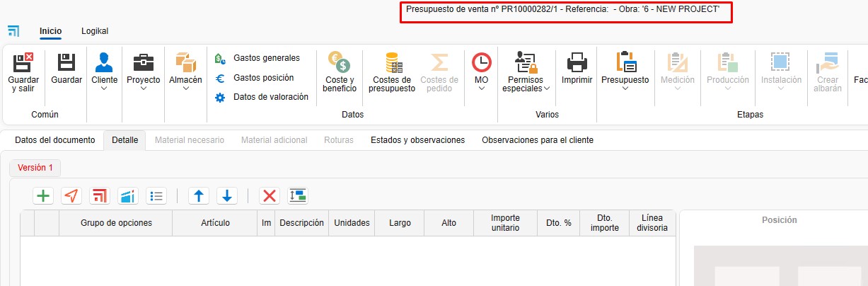This screenshot has height=286, width=868.
Task: Expand the MO dropdown arrow
Action: 482,89
